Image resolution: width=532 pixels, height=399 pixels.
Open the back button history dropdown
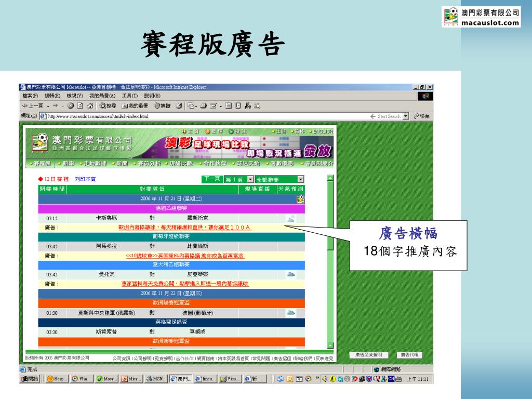click(48, 106)
